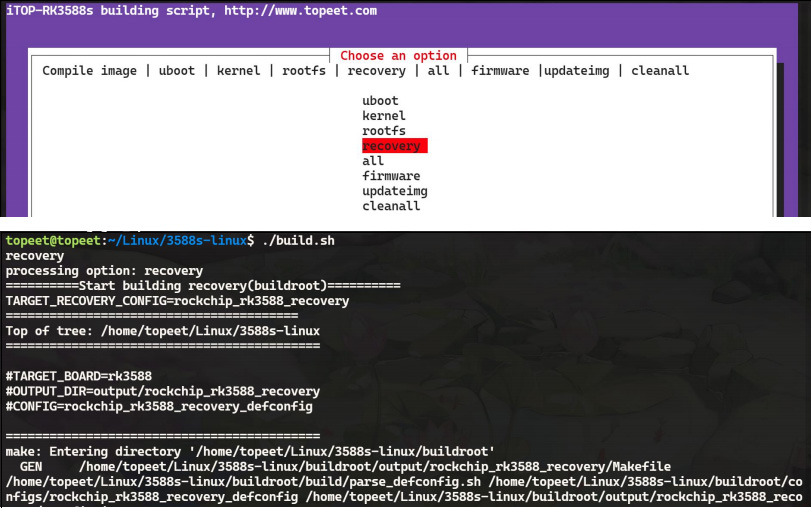The image size is (812, 508).
Task: Click the 'make: Entering directory' terminal line
Action: pyautogui.click(x=250, y=451)
